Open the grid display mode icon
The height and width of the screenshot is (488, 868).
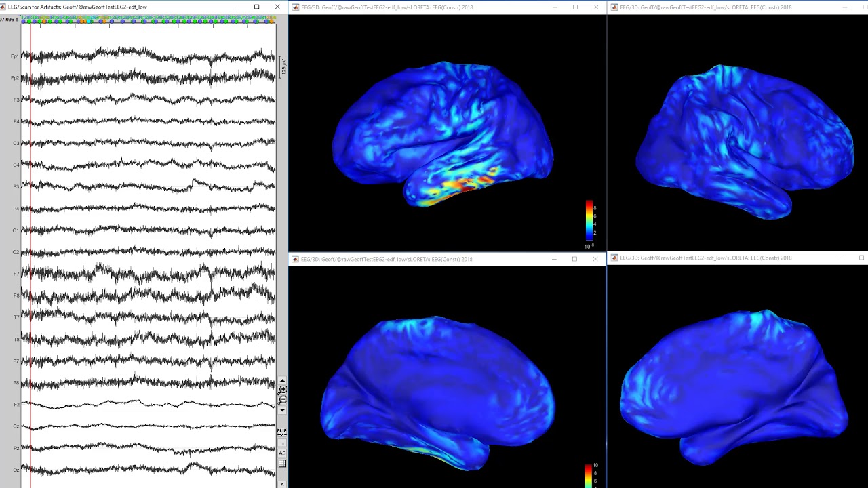pyautogui.click(x=282, y=463)
